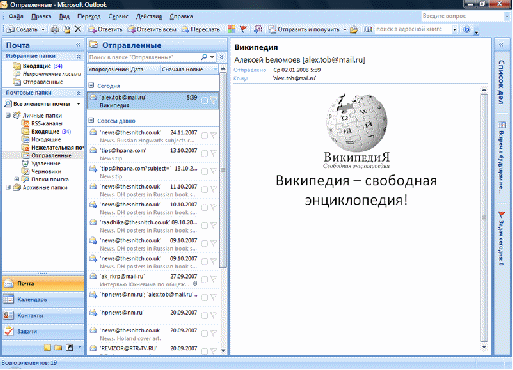Switch to the Календарь navigation button
The image size is (513, 370).
(43, 300)
